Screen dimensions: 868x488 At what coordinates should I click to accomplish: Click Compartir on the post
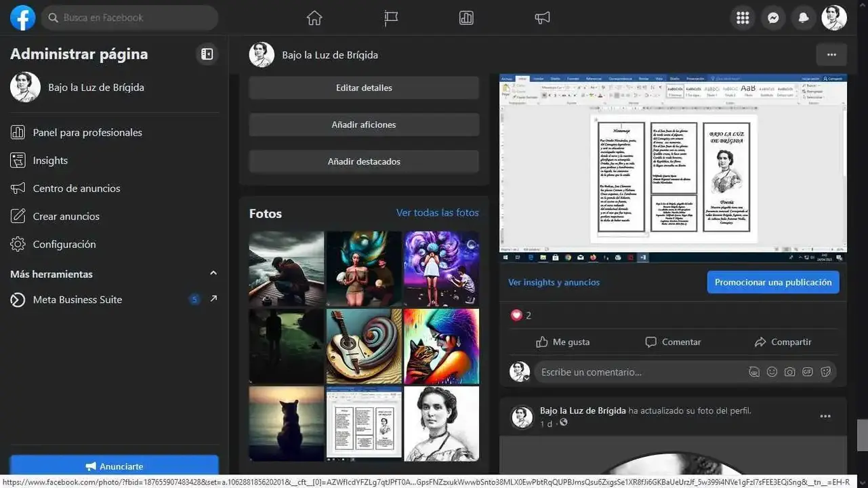coord(783,342)
